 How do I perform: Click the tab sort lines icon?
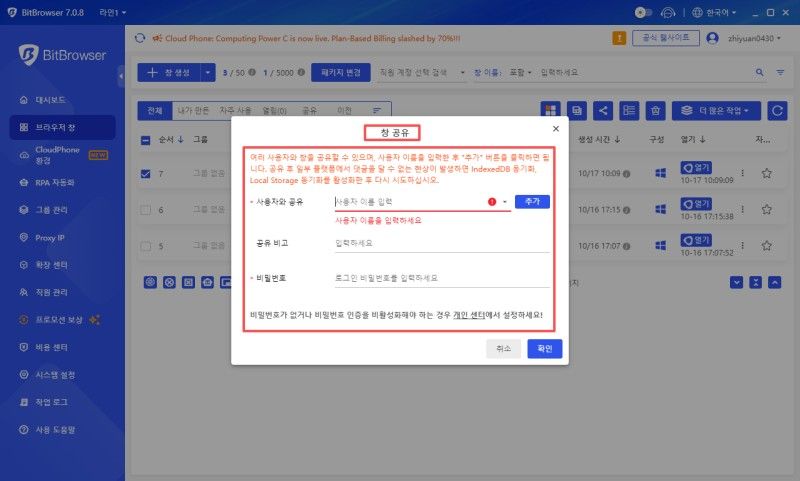tap(377, 111)
